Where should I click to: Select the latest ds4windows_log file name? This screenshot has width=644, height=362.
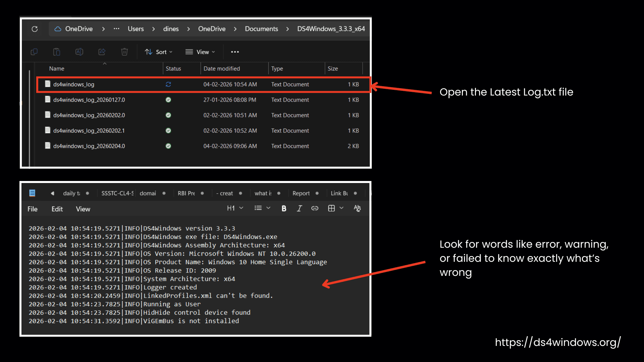point(73,84)
